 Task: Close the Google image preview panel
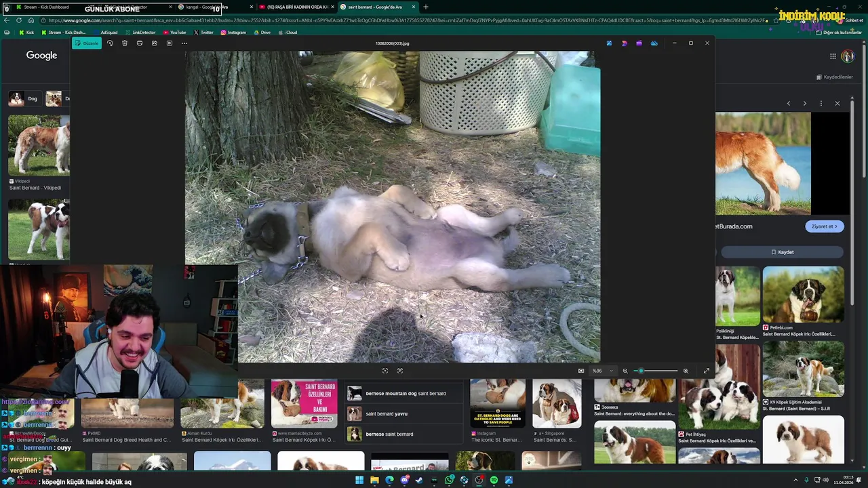point(837,104)
